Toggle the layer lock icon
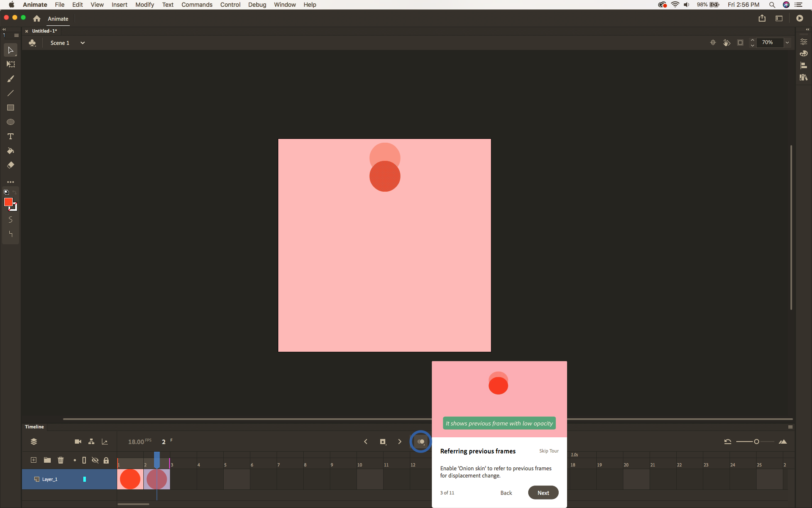 106,460
